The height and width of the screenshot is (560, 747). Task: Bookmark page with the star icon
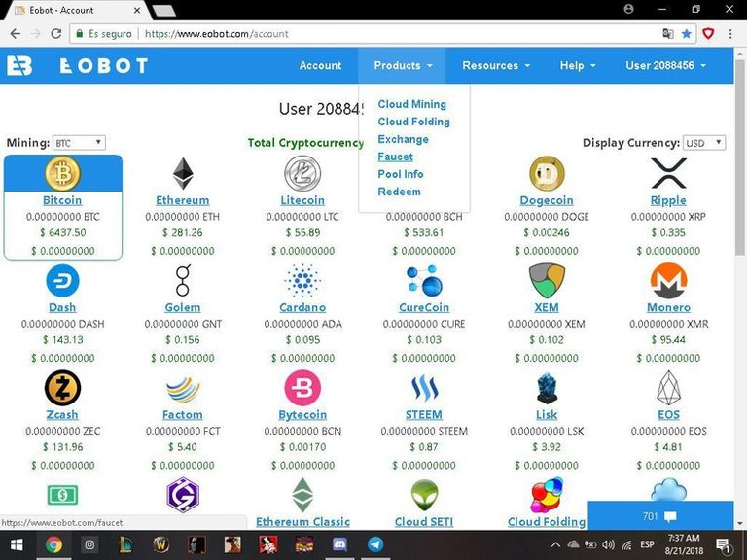pos(687,33)
